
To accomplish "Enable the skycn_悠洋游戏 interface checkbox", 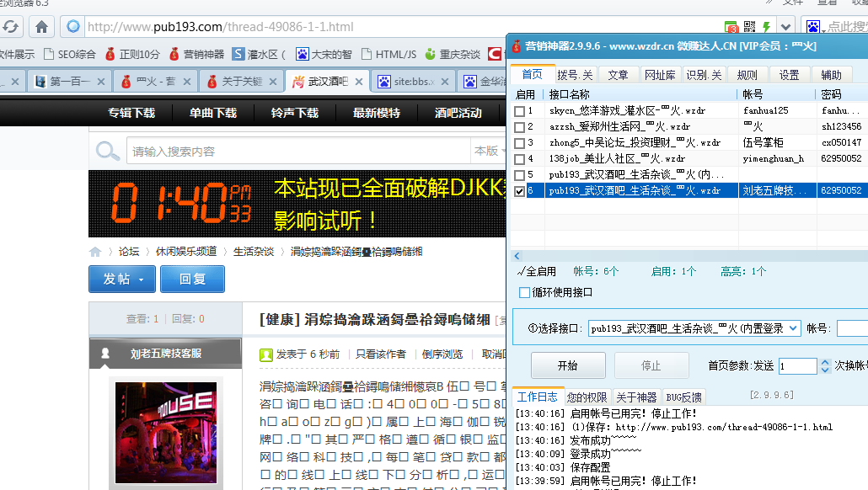I will point(520,109).
